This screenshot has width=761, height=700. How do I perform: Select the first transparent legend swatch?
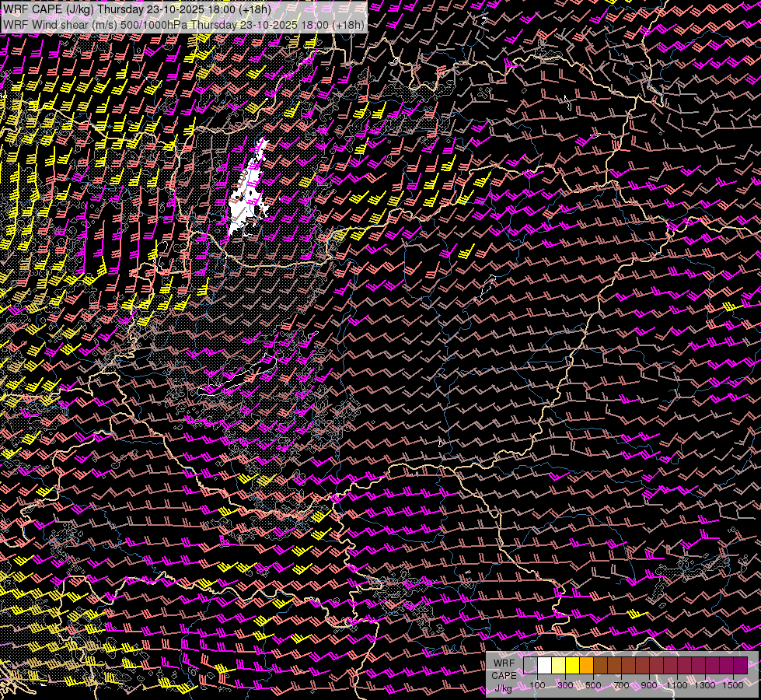pos(530,666)
